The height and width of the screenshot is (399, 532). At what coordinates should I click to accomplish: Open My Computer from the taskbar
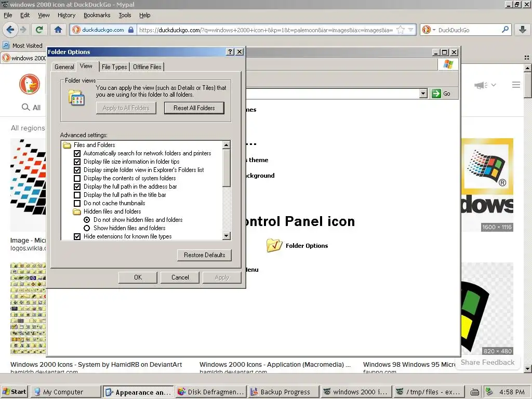pyautogui.click(x=66, y=392)
